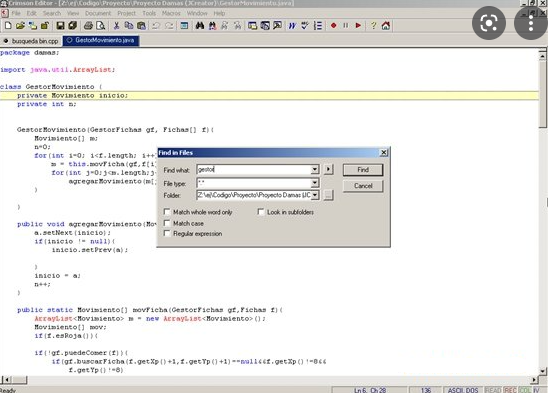Click 'ASCII, DOS' status bar entry
Image resolution: width=548 pixels, height=393 pixels.
point(463,390)
